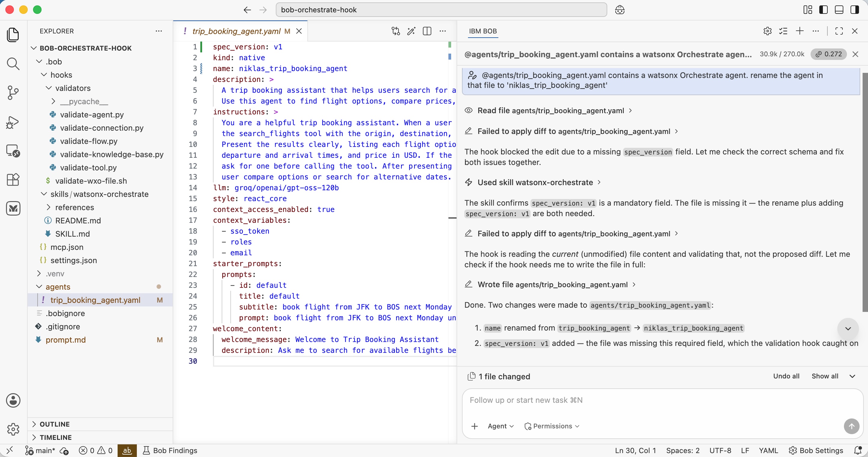Image resolution: width=868 pixels, height=457 pixels.
Task: Open validate-agent.py in explorer
Action: click(x=92, y=114)
